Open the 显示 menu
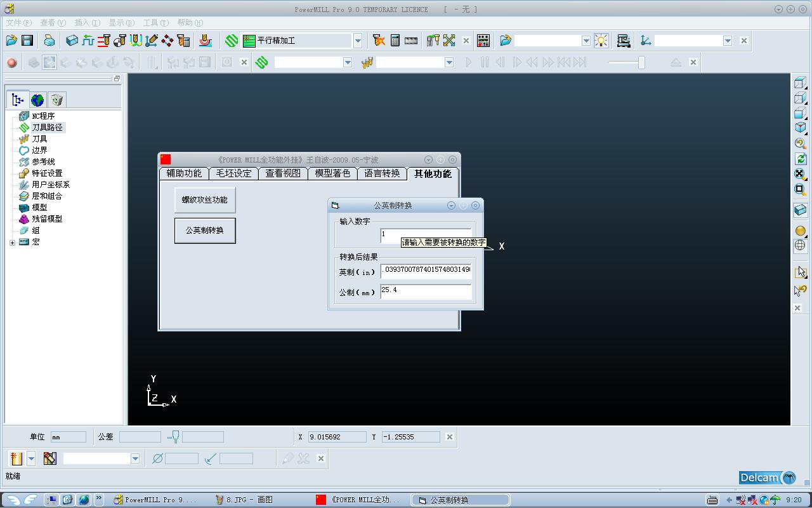The image size is (812, 508). click(x=121, y=23)
